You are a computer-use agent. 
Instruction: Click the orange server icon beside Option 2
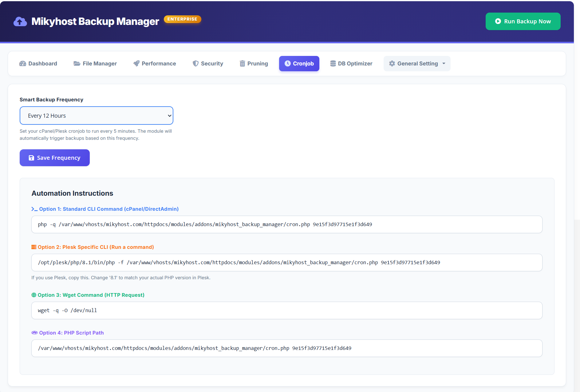tap(34, 247)
